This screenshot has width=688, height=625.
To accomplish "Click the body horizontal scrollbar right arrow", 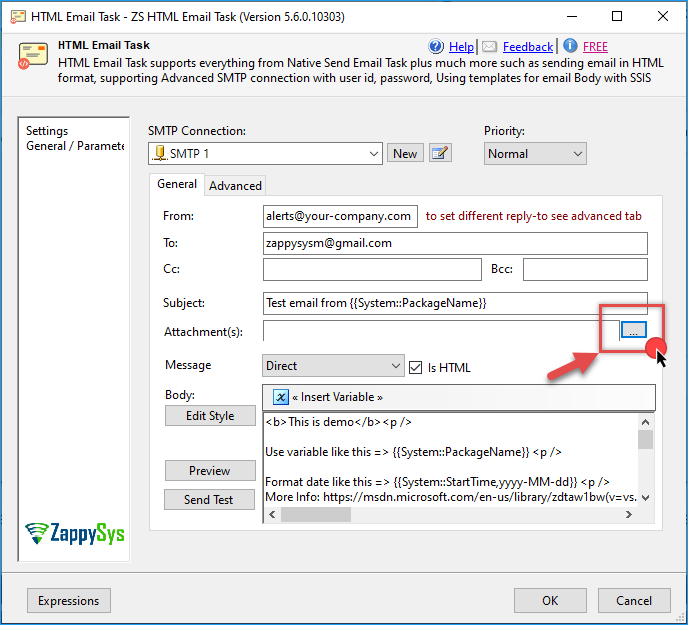I will (629, 514).
